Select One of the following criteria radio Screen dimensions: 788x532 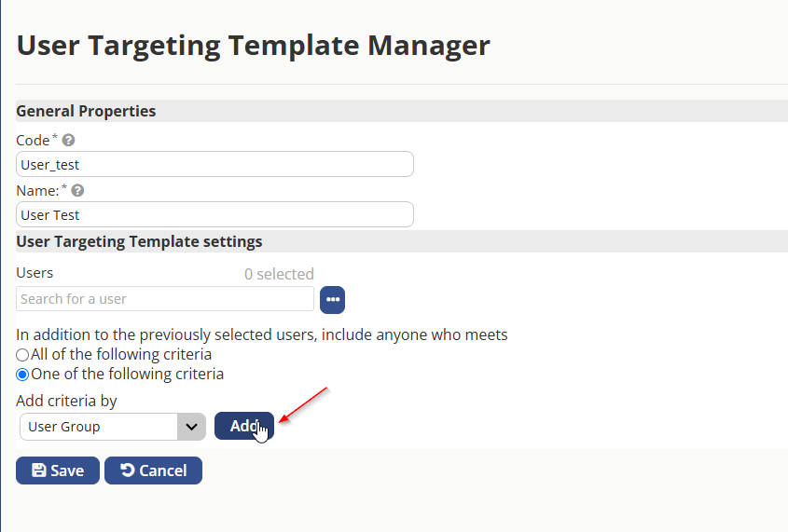(x=22, y=375)
